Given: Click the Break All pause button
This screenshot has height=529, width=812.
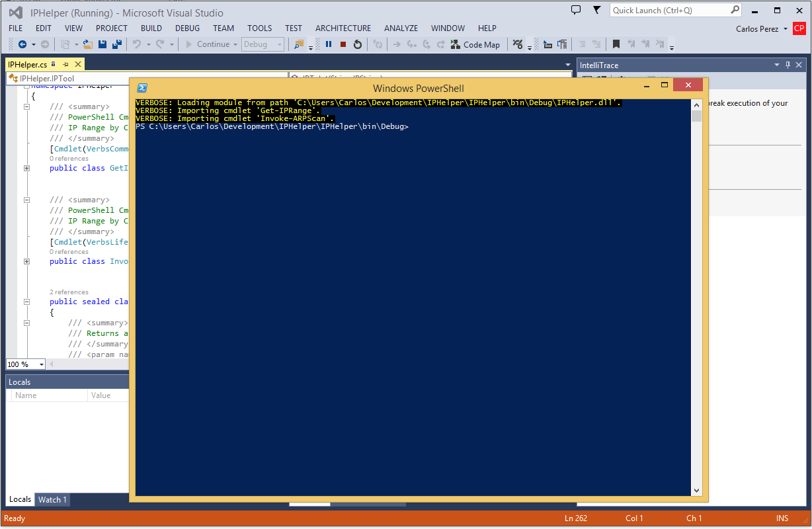Looking at the screenshot, I should point(329,44).
